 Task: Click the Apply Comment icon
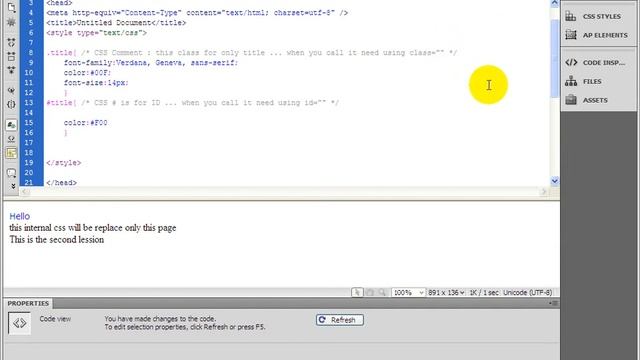click(x=11, y=173)
